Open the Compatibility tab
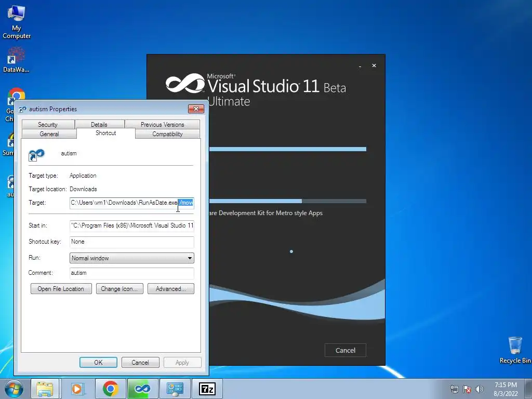This screenshot has width=532, height=399. point(167,134)
